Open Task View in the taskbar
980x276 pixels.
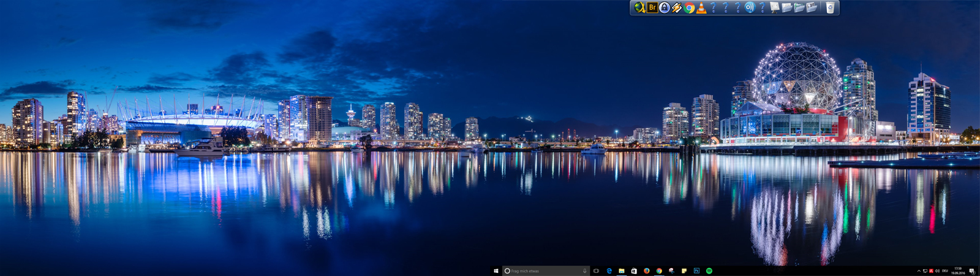[x=596, y=270]
